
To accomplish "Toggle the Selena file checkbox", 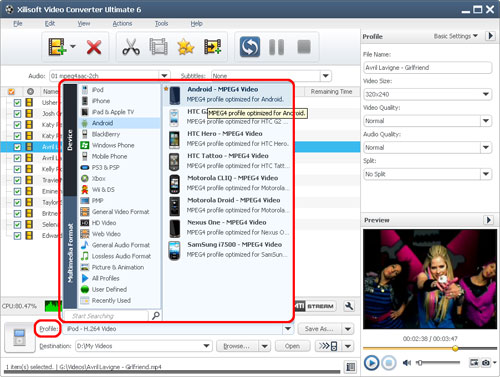I will pyautogui.click(x=17, y=225).
